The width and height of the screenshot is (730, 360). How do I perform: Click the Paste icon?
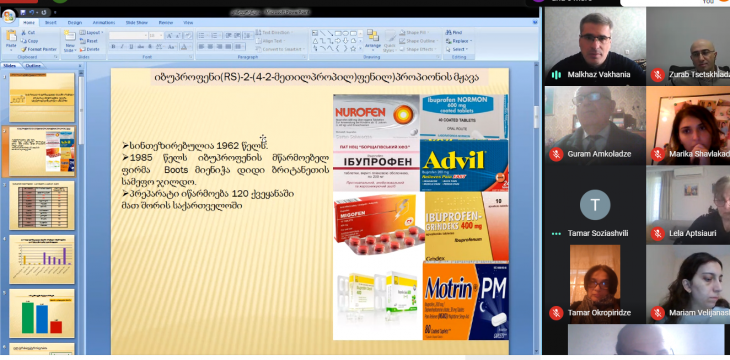tap(11, 40)
